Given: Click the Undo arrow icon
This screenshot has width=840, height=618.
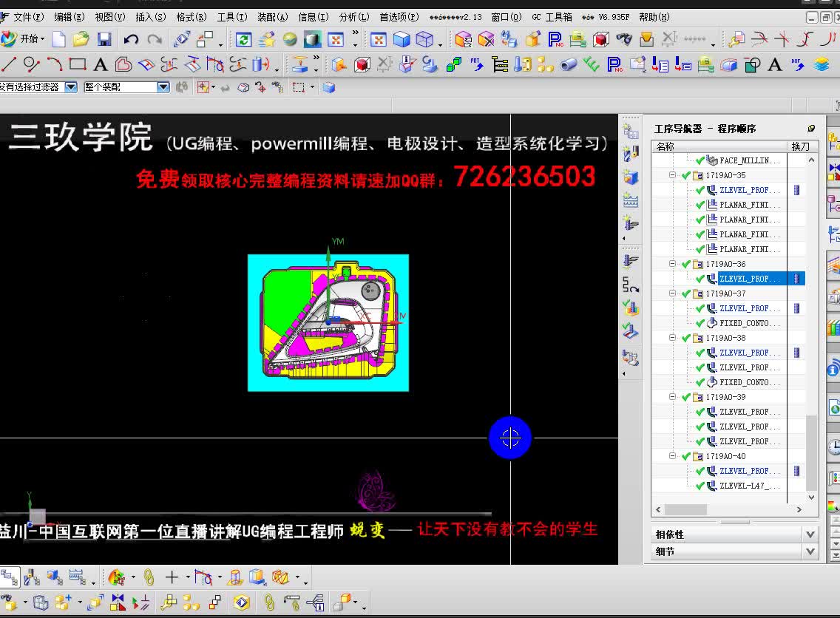Looking at the screenshot, I should pos(131,40).
